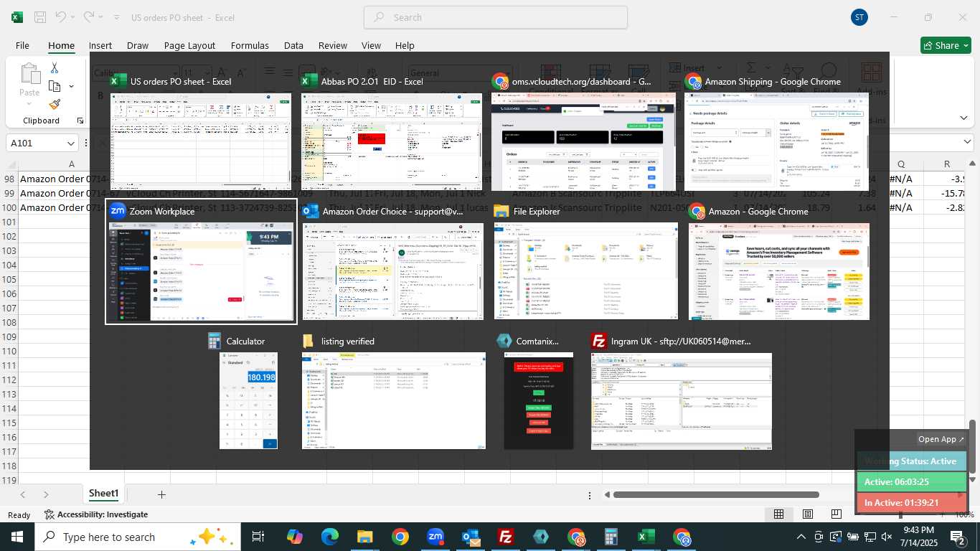The image size is (980, 551).
Task: Open the File menu
Action: click(22, 45)
